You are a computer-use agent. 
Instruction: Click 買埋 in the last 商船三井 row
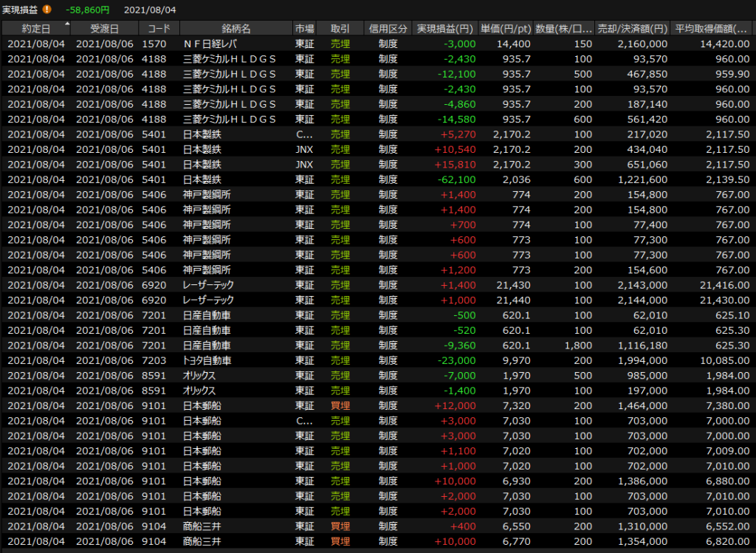[x=340, y=542]
